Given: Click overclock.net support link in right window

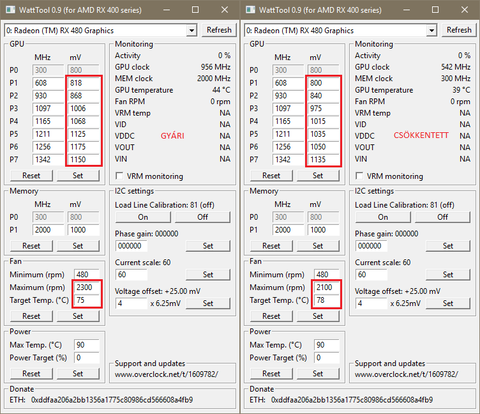Looking at the screenshot, I should coord(406,374).
